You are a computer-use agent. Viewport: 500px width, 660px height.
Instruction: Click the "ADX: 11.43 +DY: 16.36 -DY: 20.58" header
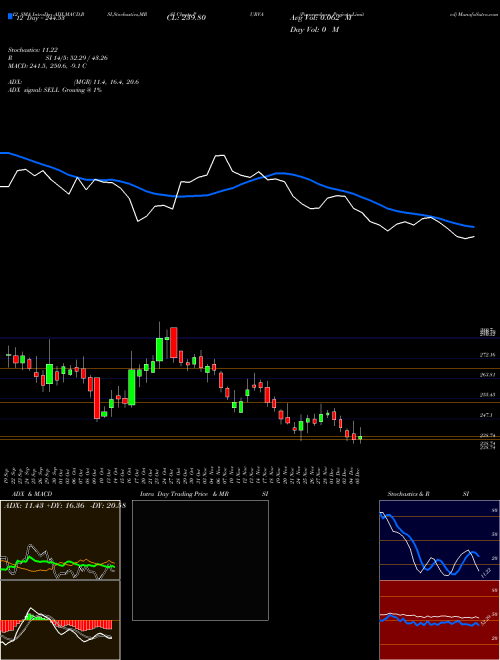(x=65, y=506)
